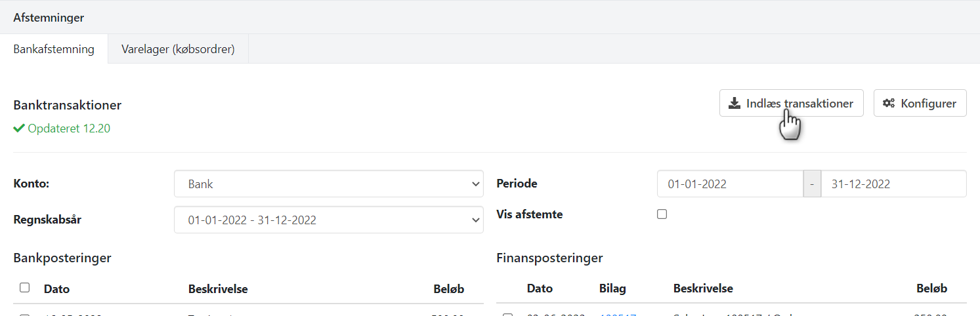Click the Beskrivelse column header in Finansposteringer
This screenshot has height=316, width=980.
click(703, 288)
